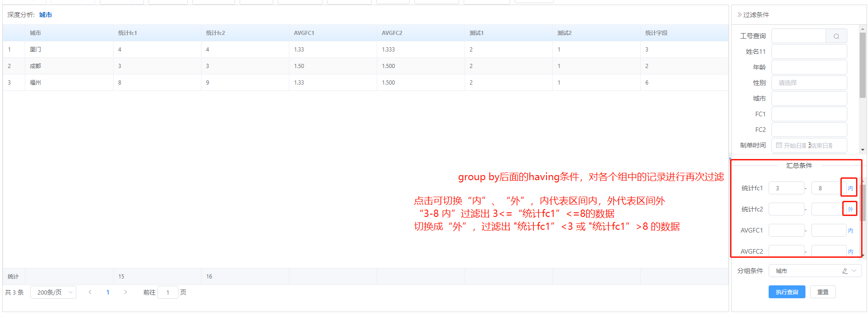Click the edit pencil icon in 分组条件
The image size is (868, 318).
tap(845, 271)
